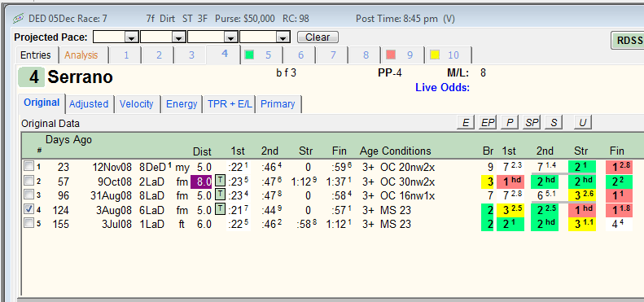Click the 1LaD track cell in 3Jul08 row
644x302 pixels.
(x=151, y=225)
